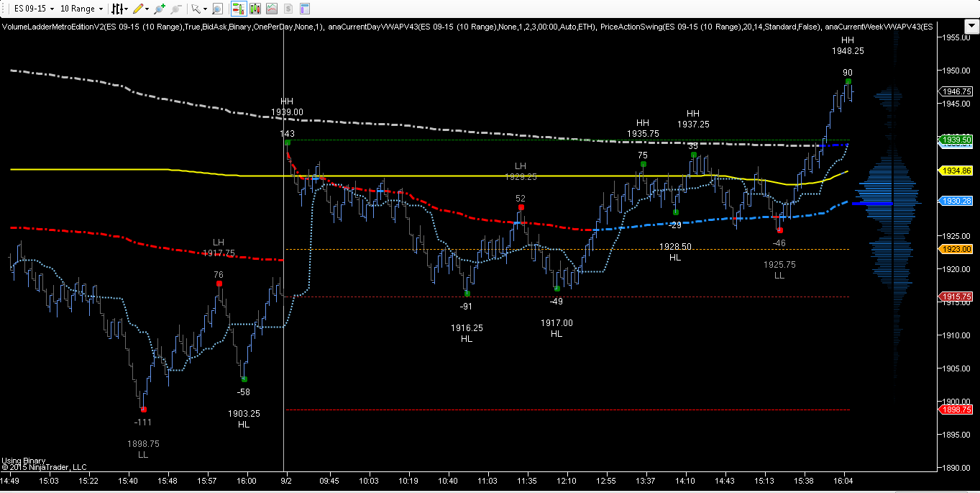
Task: Toggle the highlighted Chart Trader icon
Action: pos(239,9)
